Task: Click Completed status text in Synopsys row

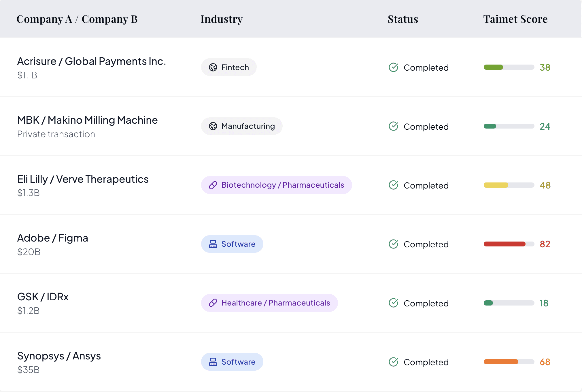Action: tap(426, 362)
